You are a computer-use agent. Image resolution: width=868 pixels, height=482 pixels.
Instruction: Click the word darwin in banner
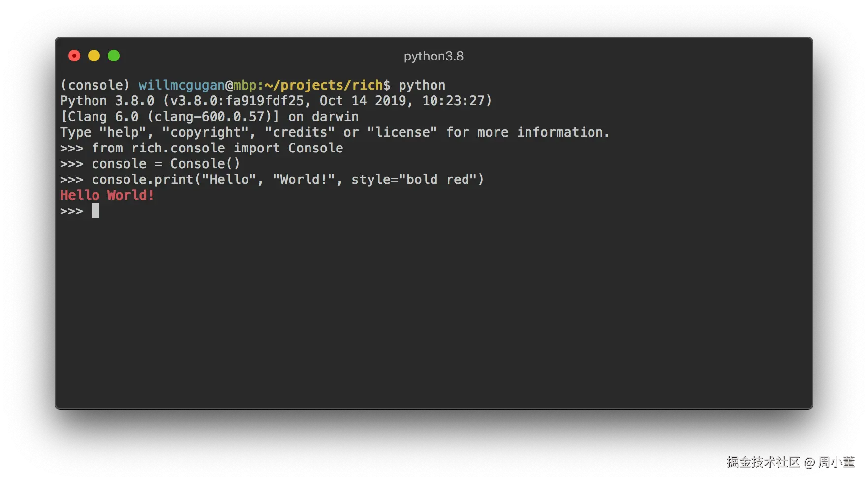335,117
